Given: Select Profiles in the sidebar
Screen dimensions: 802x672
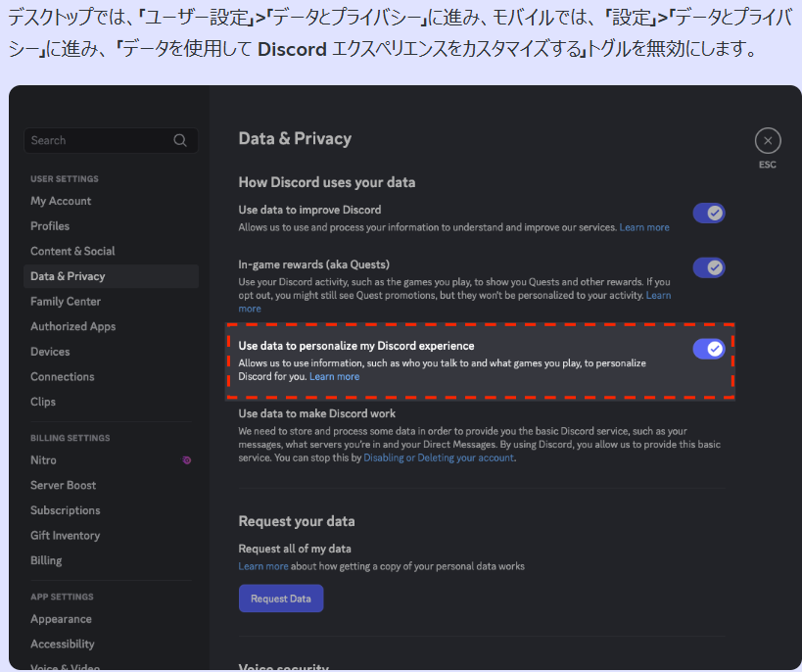Looking at the screenshot, I should click(x=49, y=225).
